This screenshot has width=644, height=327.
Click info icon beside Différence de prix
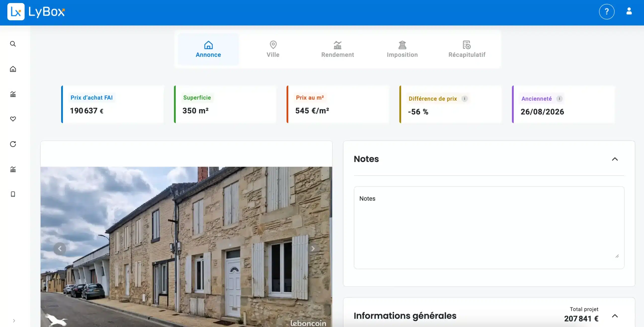coord(464,99)
